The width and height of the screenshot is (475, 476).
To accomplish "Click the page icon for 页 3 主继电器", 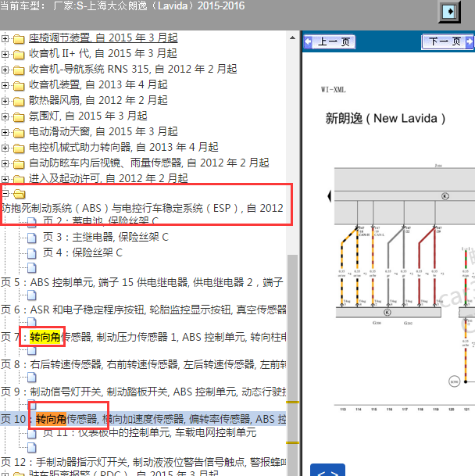I will click(32, 237).
